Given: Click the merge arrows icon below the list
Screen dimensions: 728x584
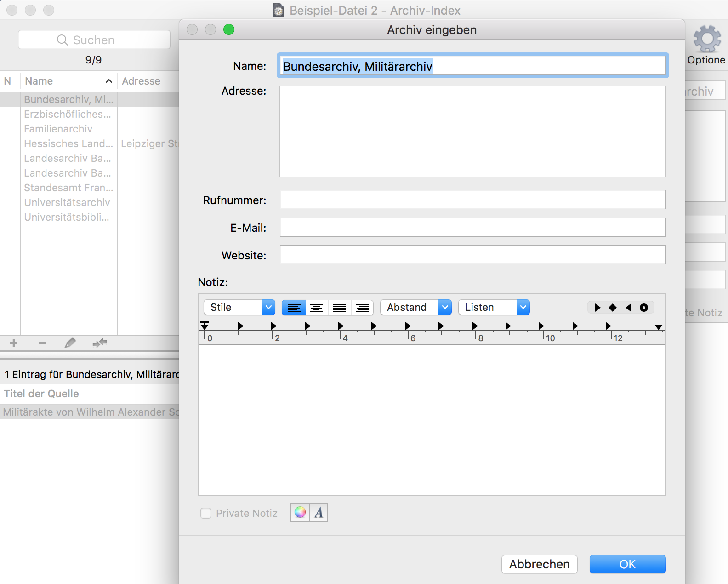Looking at the screenshot, I should click(x=99, y=343).
